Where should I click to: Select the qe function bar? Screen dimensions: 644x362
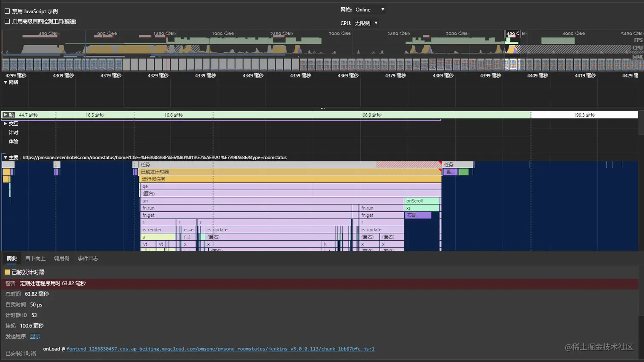[x=290, y=186]
